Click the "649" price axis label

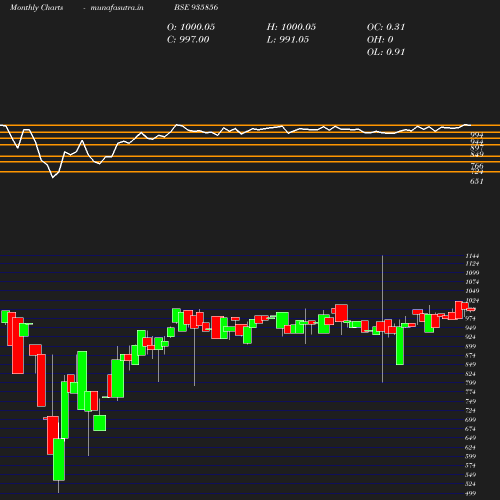(471, 438)
